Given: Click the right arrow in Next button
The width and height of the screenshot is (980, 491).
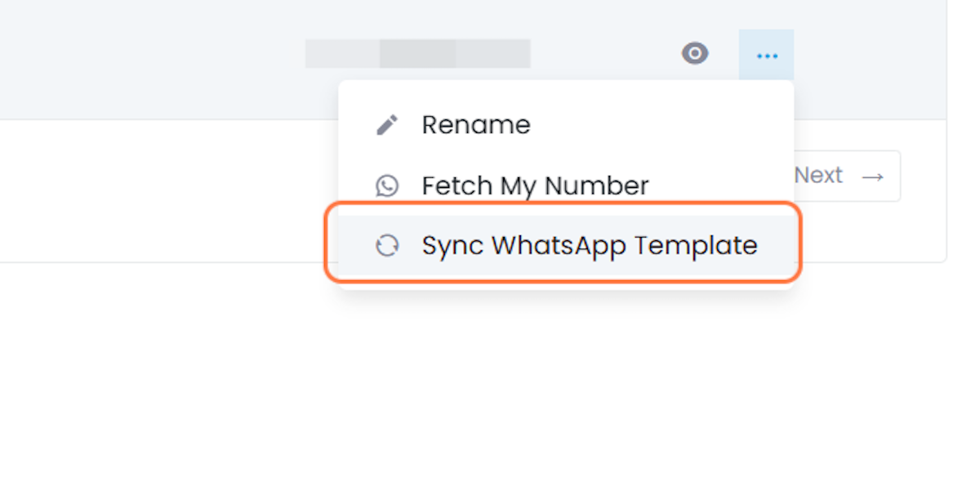Looking at the screenshot, I should tap(873, 176).
